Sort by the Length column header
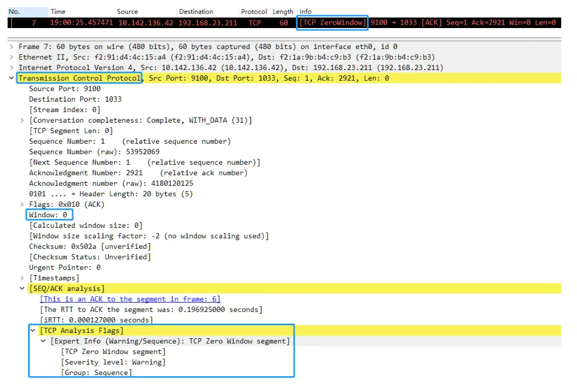The width and height of the screenshot is (577, 392). pyautogui.click(x=283, y=12)
